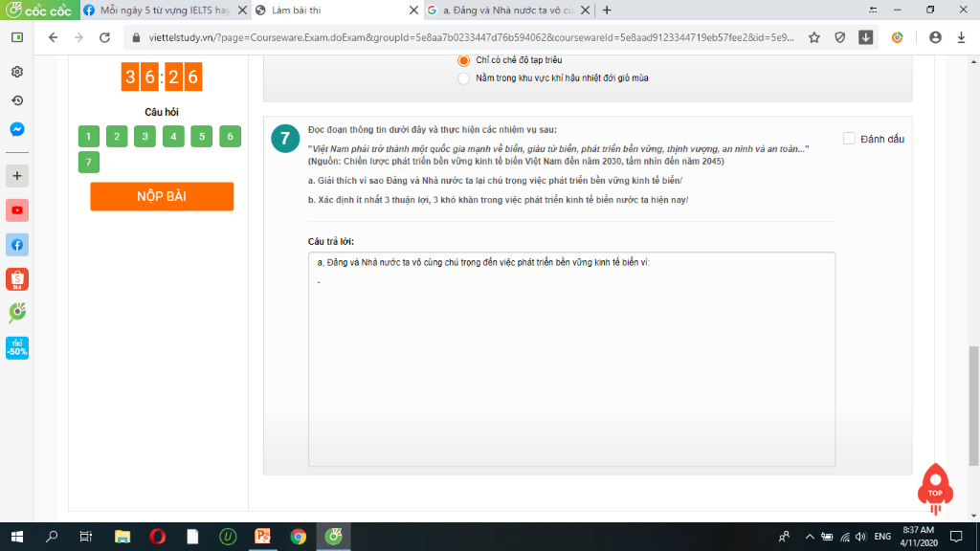
Task: Jump to question 3
Action: 145,136
